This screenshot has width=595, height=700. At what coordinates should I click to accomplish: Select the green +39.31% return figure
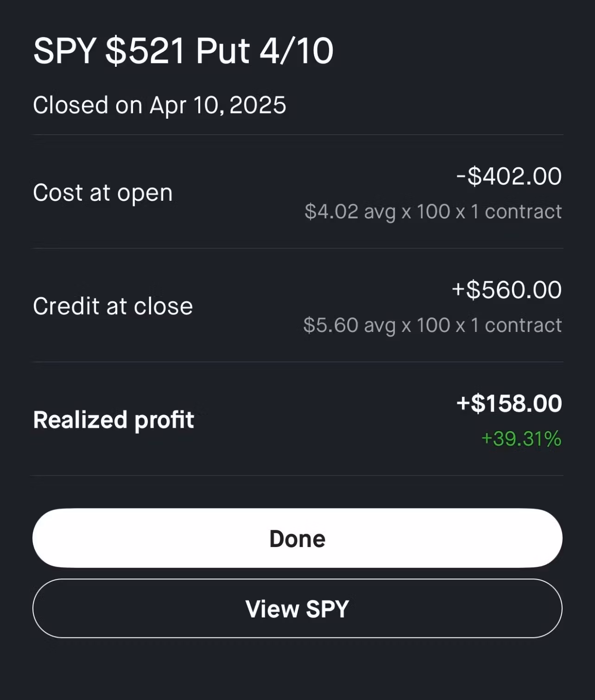(521, 439)
